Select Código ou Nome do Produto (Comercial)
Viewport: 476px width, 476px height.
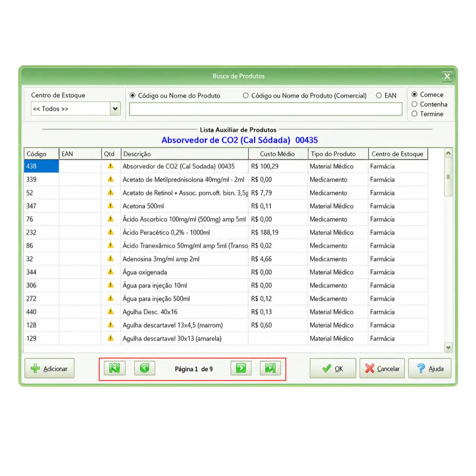point(246,96)
